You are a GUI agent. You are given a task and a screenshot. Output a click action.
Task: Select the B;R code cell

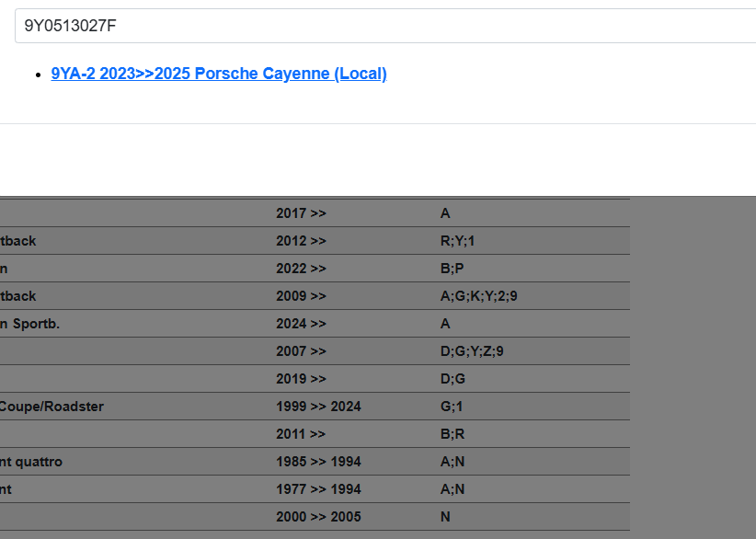point(452,434)
